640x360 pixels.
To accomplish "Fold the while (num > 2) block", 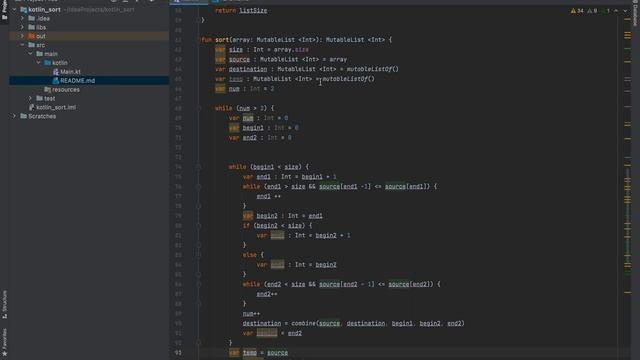I will 199,108.
